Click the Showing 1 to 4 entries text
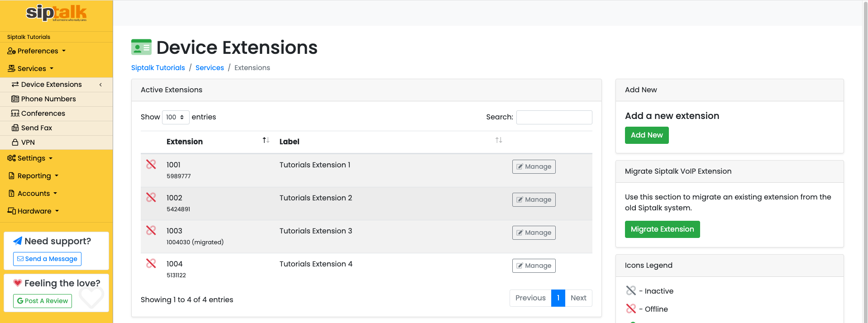This screenshot has height=323, width=868. 187,300
